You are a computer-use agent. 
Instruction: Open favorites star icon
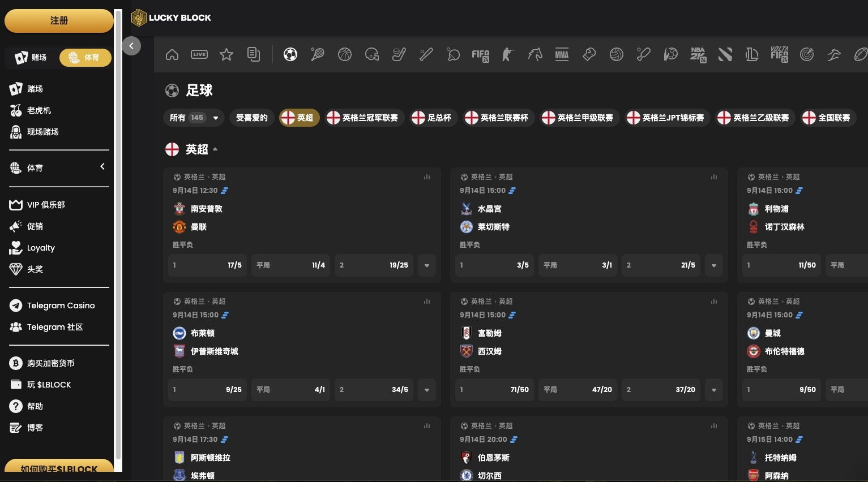pyautogui.click(x=226, y=54)
